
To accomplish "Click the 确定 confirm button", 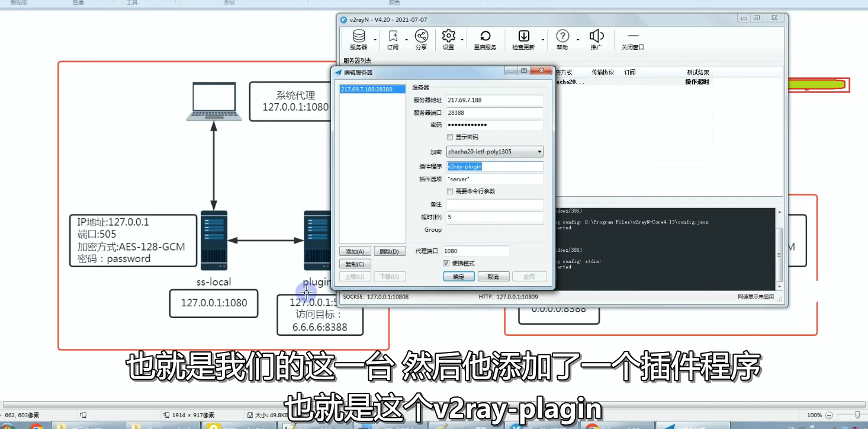I will click(x=459, y=277).
